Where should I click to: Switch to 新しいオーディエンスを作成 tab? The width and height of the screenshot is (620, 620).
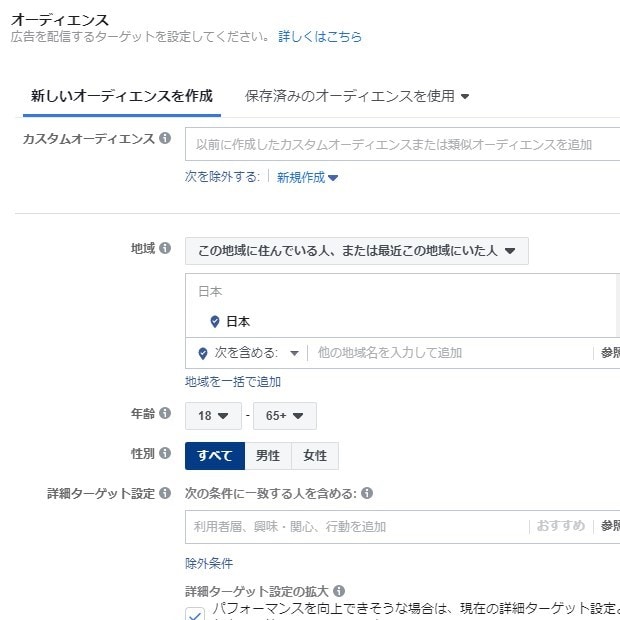(122, 96)
